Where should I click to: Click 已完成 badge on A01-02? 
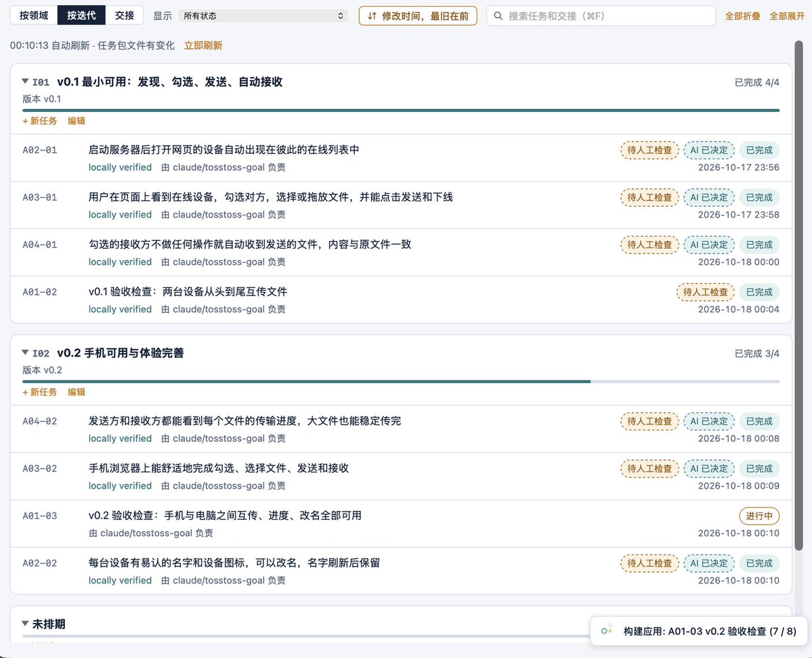pyautogui.click(x=759, y=292)
